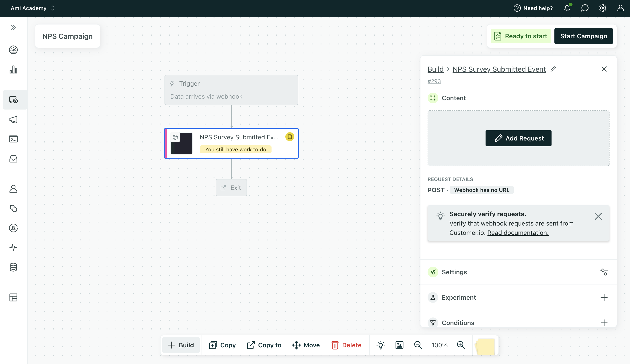The height and width of the screenshot is (364, 630).
Task: Expand the left sidebar with double chevron
Action: point(13,27)
